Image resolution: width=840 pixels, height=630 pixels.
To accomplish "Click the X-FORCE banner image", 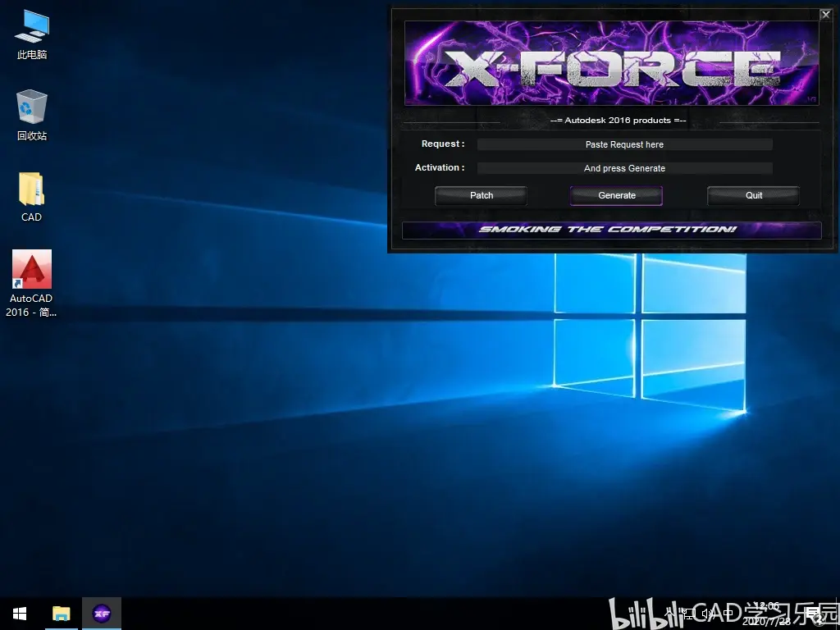I will tap(612, 63).
